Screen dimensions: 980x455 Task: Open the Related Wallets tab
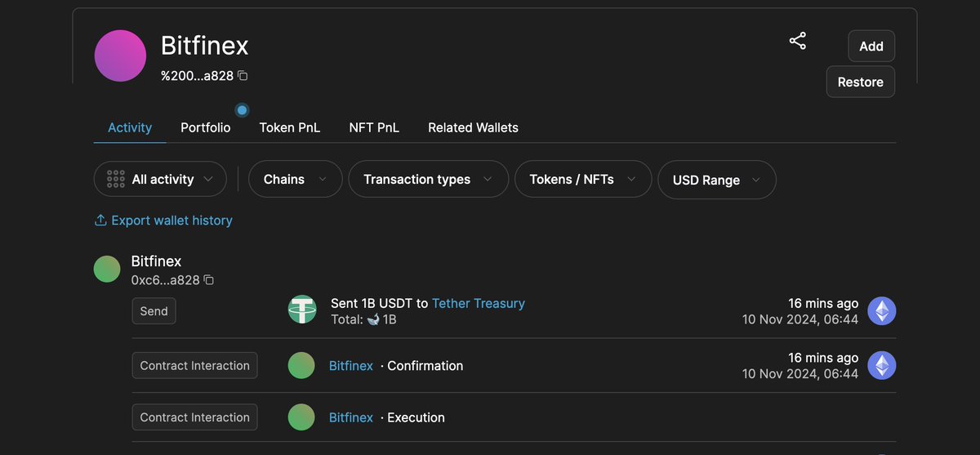pyautogui.click(x=473, y=127)
